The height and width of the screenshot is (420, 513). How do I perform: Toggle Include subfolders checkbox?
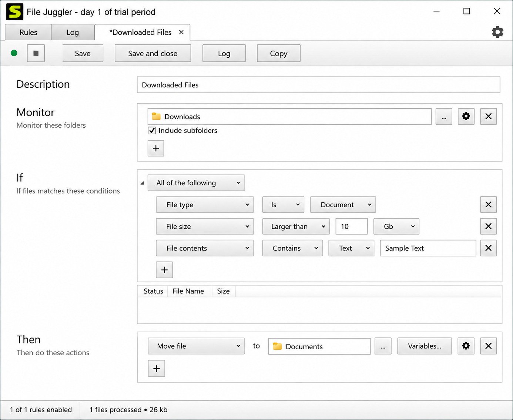[152, 131]
